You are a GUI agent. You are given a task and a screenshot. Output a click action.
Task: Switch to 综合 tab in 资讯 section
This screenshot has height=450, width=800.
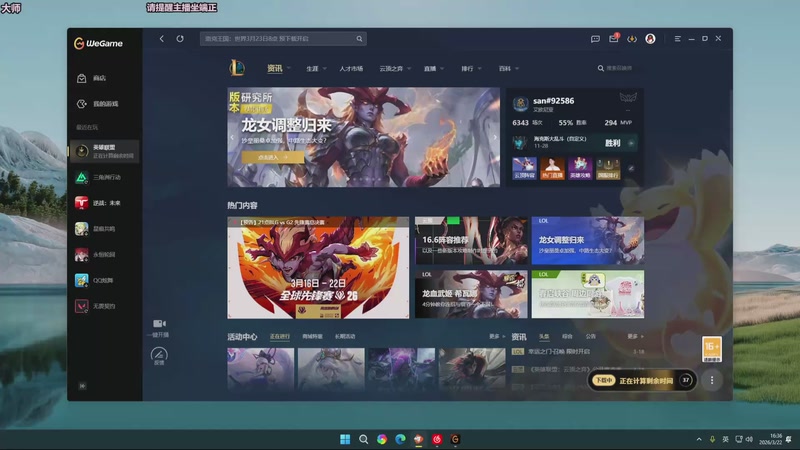pos(567,336)
